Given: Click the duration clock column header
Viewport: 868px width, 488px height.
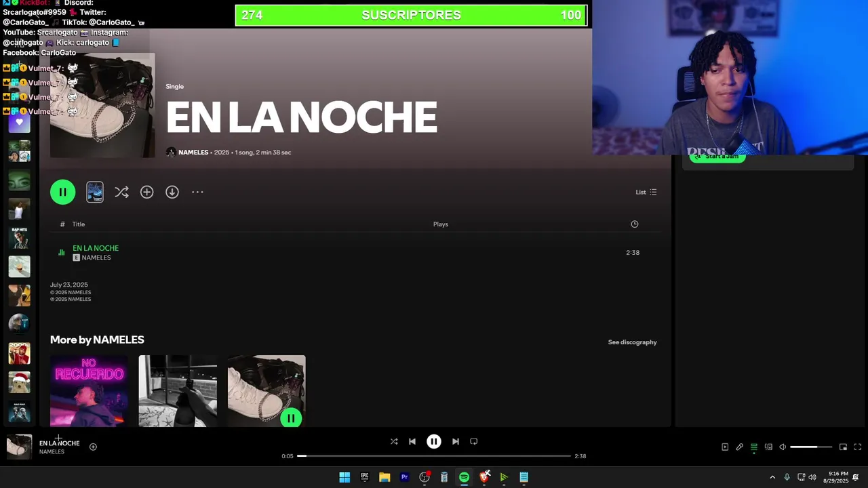Looking at the screenshot, I should (635, 224).
